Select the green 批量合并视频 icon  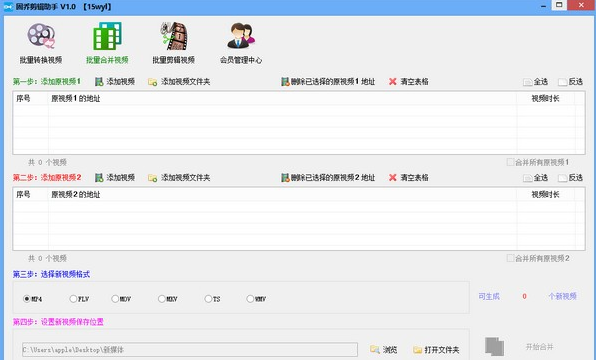click(108, 36)
